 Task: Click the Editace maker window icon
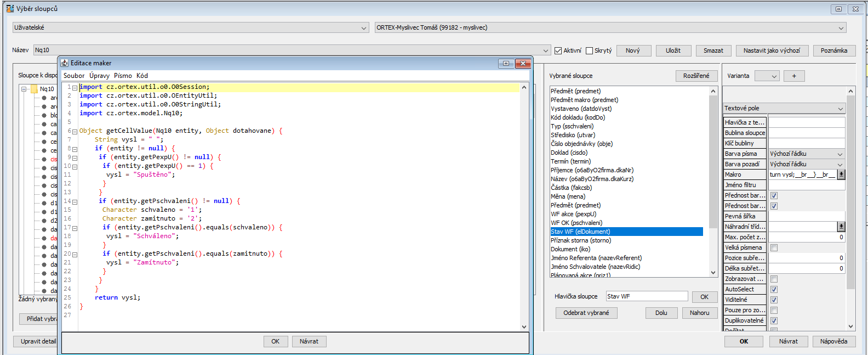click(65, 63)
